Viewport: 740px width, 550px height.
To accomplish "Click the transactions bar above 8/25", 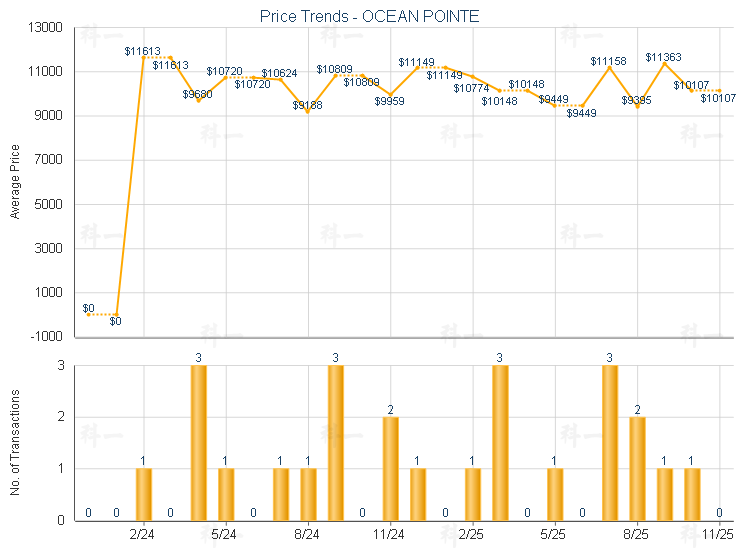I will (637, 468).
